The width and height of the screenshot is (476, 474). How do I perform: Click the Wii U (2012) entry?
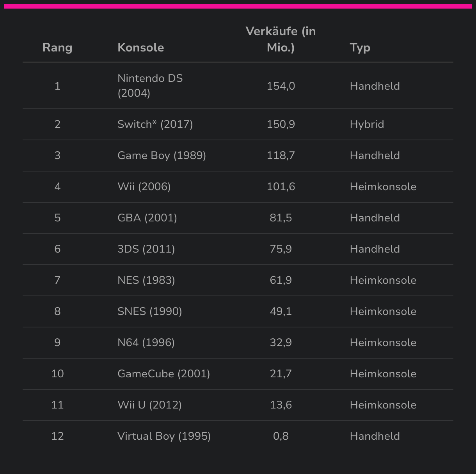(x=149, y=405)
